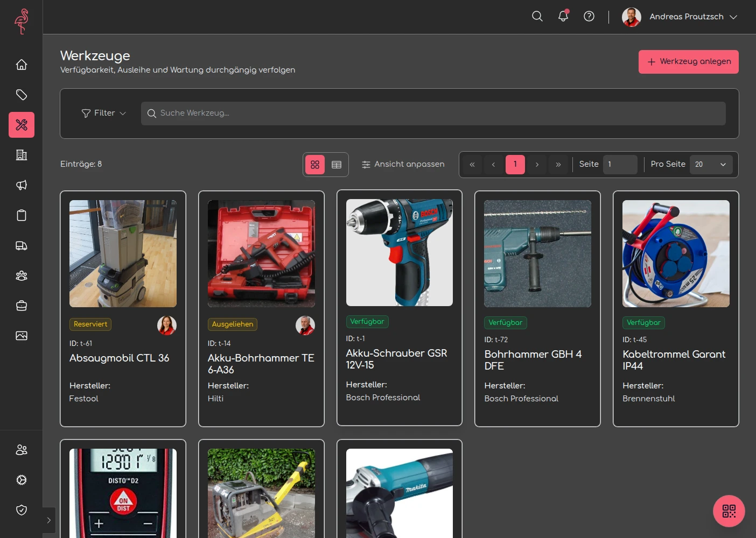Open the Akku-Bohrhammer TE 6-A36 photo
This screenshot has width=756, height=538.
(261, 254)
